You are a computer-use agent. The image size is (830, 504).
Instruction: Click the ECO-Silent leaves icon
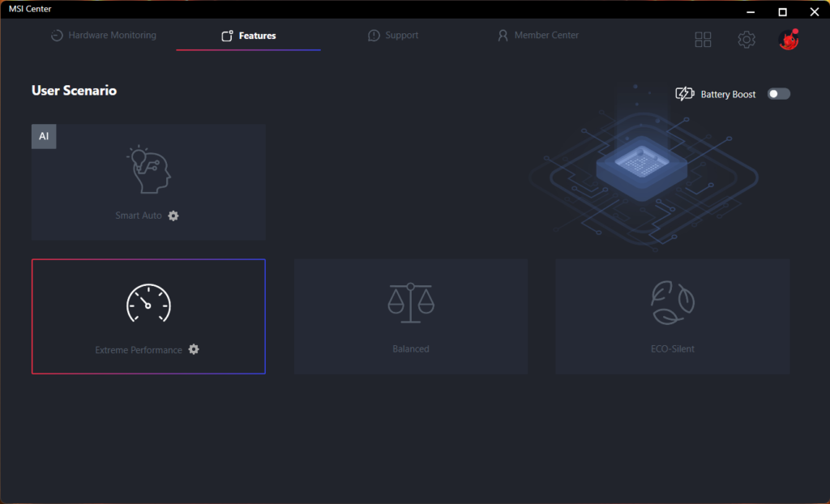point(673,304)
